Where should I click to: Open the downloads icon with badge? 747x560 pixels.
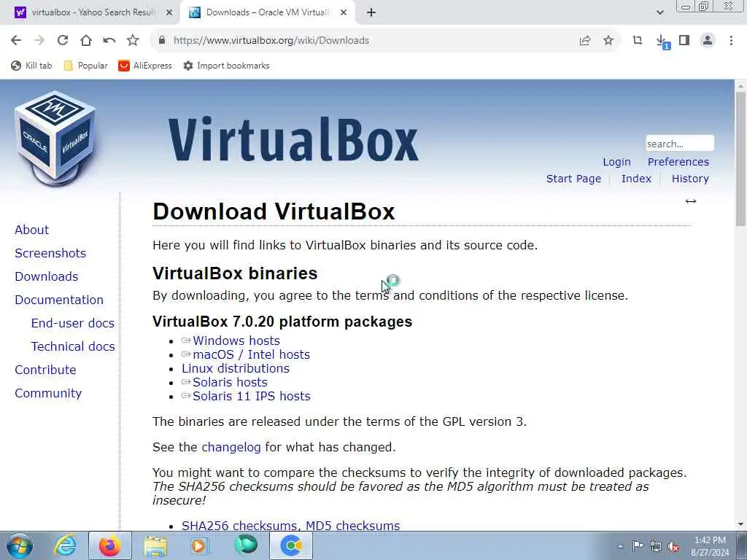(662, 42)
